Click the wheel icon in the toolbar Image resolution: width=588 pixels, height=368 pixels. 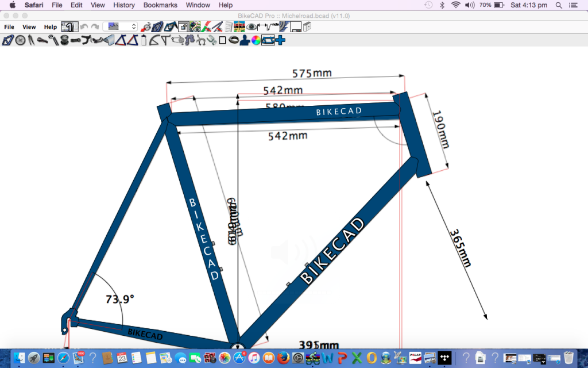coord(21,40)
